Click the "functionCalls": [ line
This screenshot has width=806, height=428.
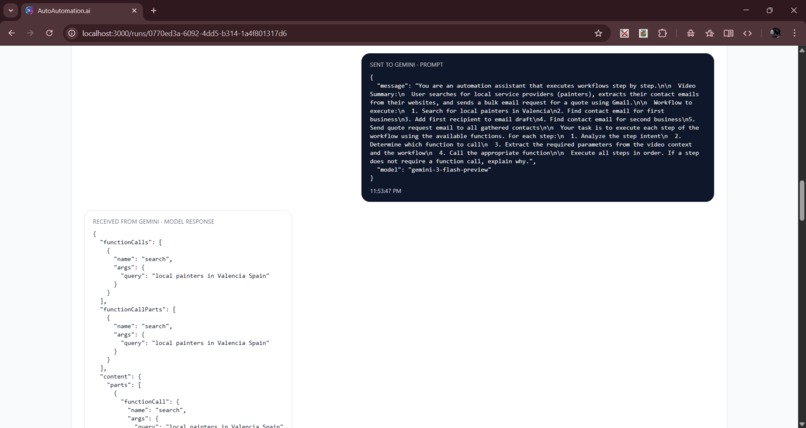point(131,242)
